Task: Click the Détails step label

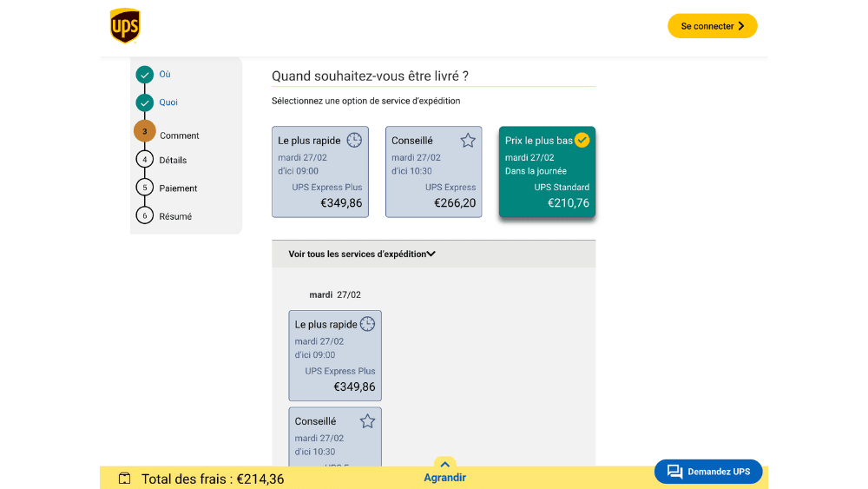Action: coord(173,160)
